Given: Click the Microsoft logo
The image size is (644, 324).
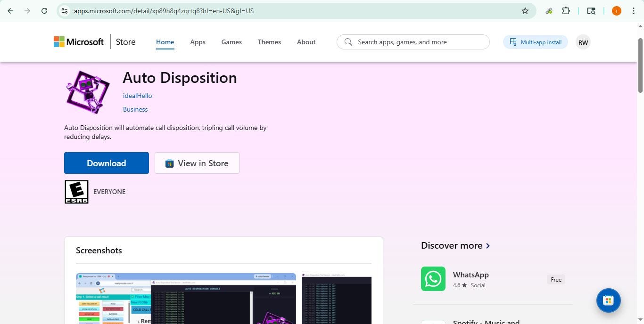Looking at the screenshot, I should [x=79, y=42].
